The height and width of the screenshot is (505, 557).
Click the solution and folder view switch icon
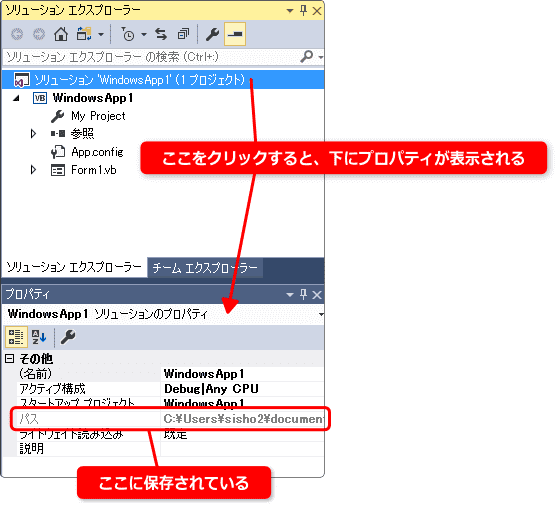[x=84, y=34]
